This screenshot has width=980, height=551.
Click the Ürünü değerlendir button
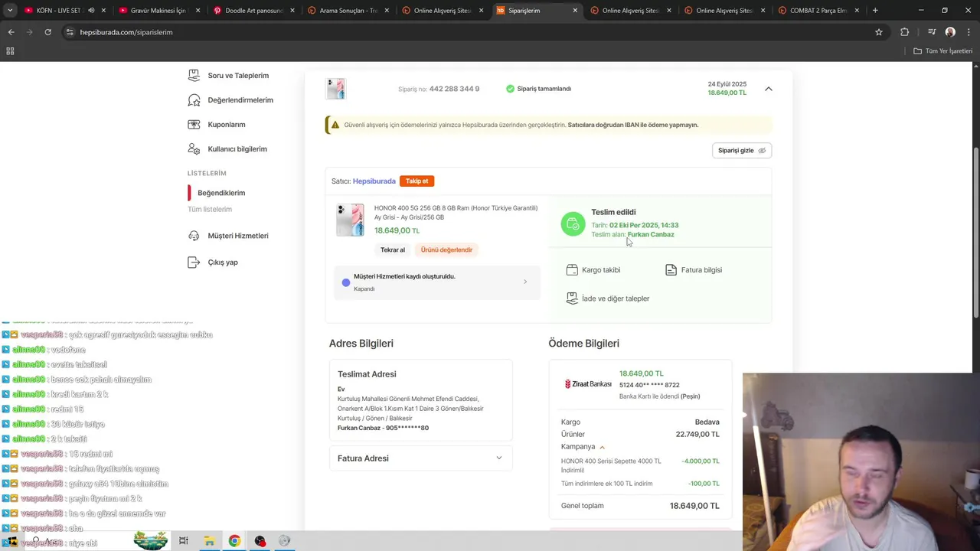pyautogui.click(x=446, y=249)
